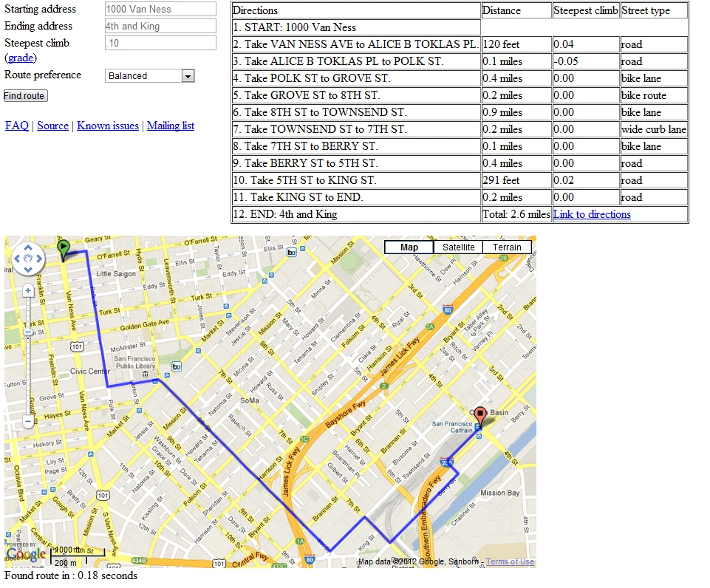The height and width of the screenshot is (588, 710).
Task: Click the Find route button
Action: pos(24,95)
